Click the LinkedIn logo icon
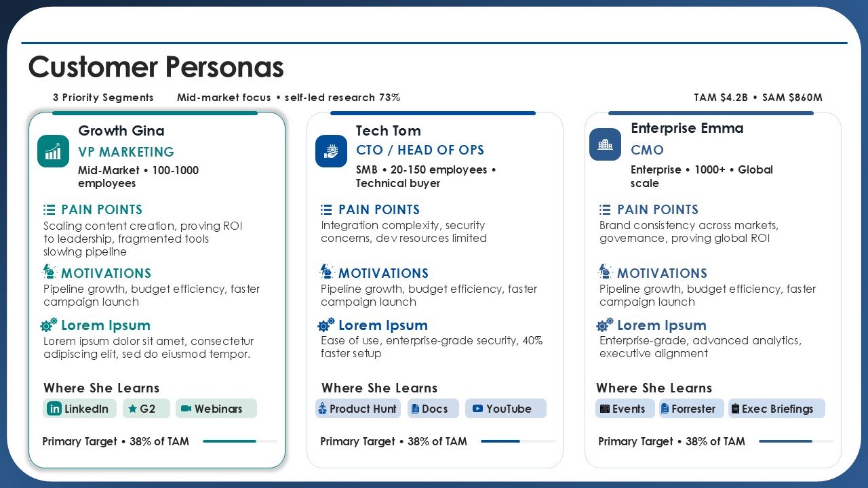This screenshot has width=868, height=488. coord(54,409)
